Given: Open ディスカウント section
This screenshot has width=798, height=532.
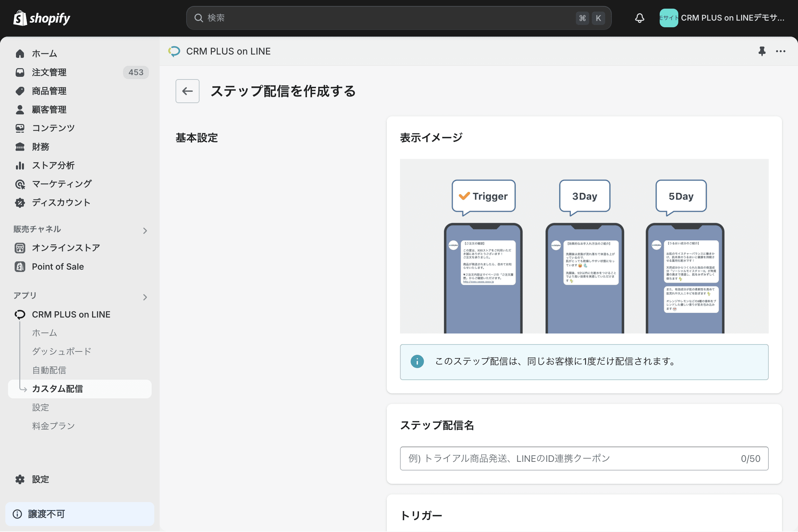Looking at the screenshot, I should (61, 202).
